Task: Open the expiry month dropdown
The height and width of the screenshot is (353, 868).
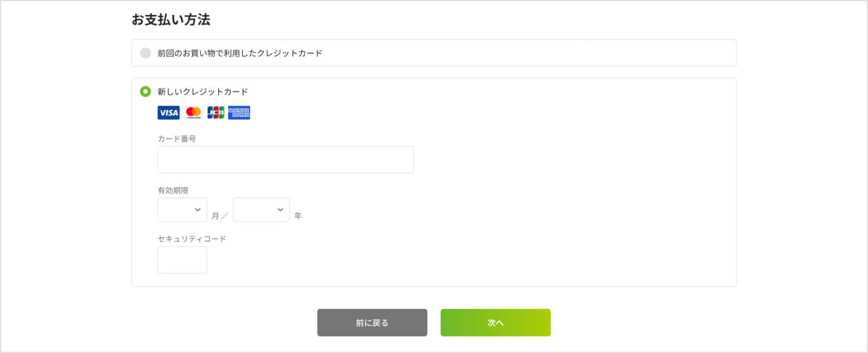Action: point(182,209)
